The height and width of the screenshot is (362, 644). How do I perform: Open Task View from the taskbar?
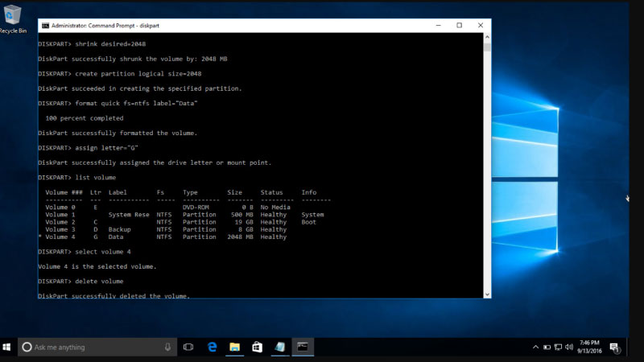pos(188,347)
